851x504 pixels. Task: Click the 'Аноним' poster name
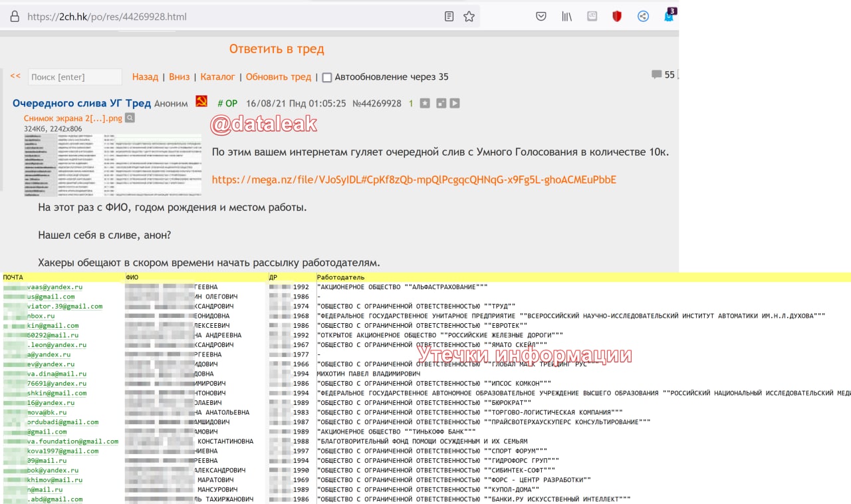[x=171, y=103]
